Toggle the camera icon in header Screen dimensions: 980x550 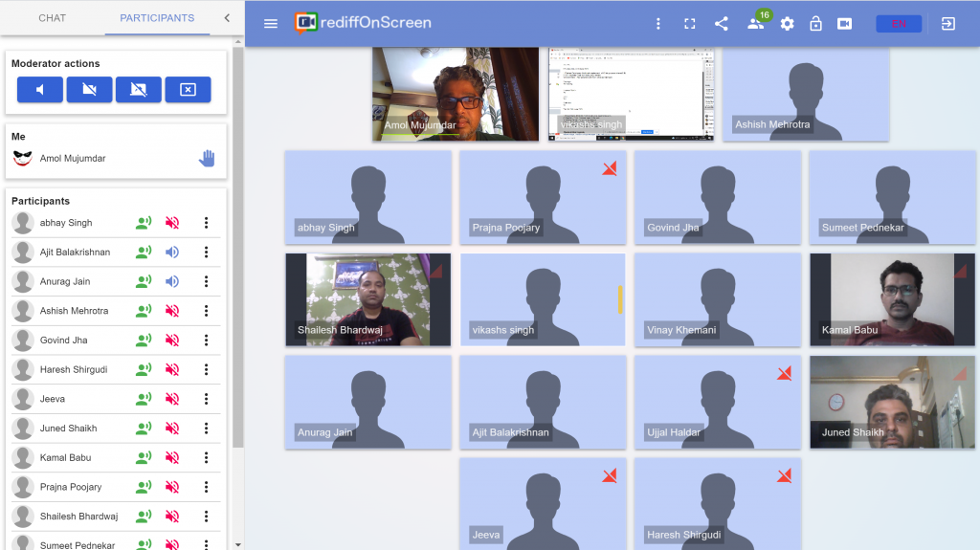coord(844,24)
